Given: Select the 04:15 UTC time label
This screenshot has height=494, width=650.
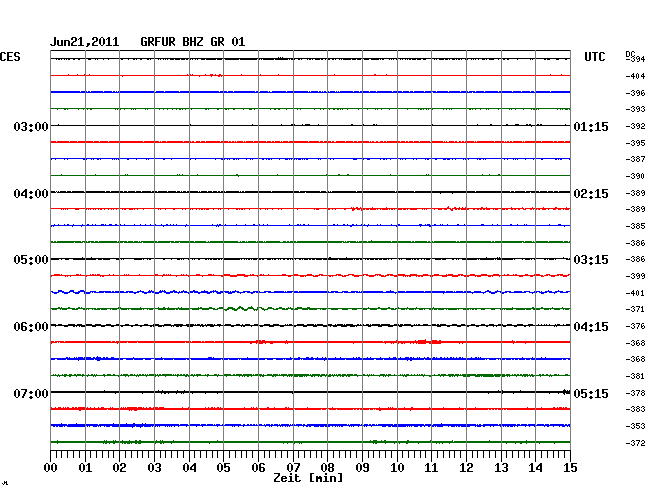Looking at the screenshot, I should 591,327.
